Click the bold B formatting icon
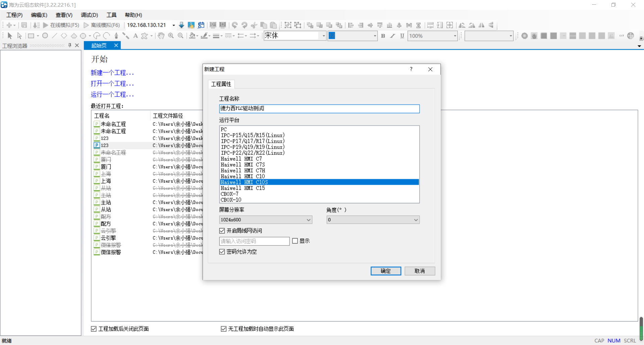 coord(383,36)
